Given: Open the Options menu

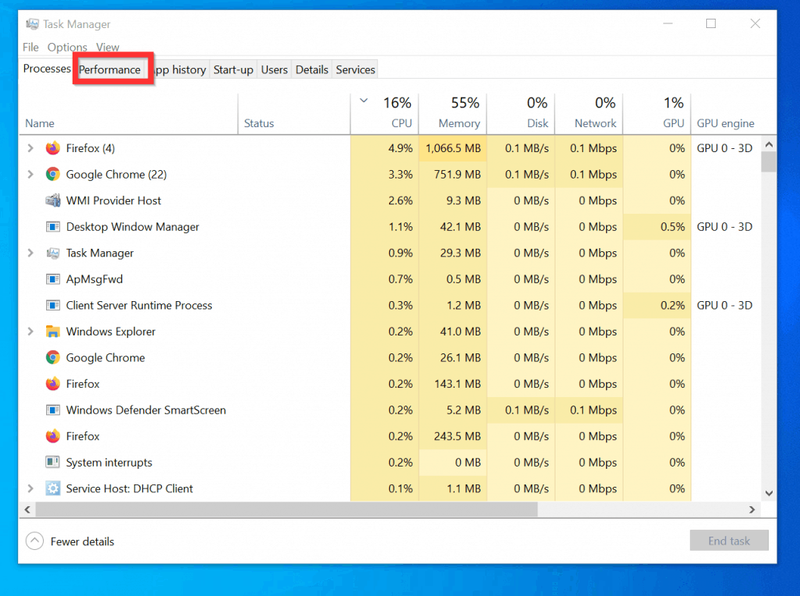Looking at the screenshot, I should click(x=67, y=47).
